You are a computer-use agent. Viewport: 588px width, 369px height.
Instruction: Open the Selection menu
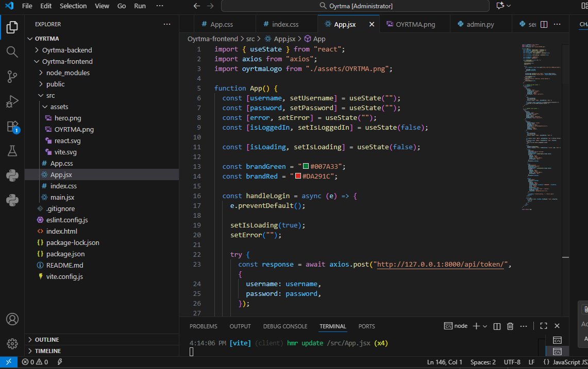pos(73,6)
